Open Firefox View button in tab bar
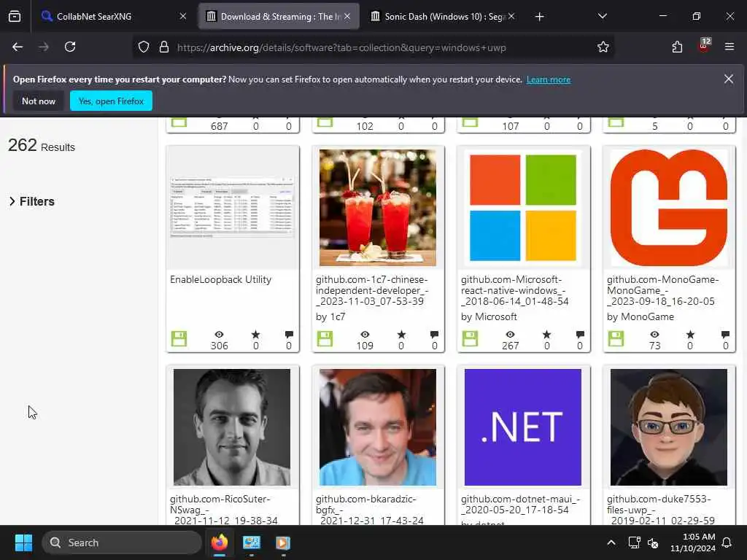 15,16
